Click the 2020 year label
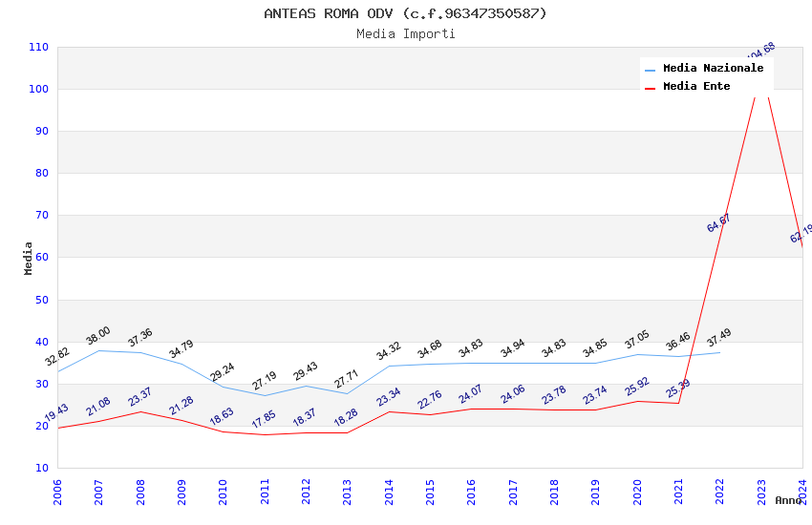The width and height of the screenshot is (812, 525). tap(637, 492)
